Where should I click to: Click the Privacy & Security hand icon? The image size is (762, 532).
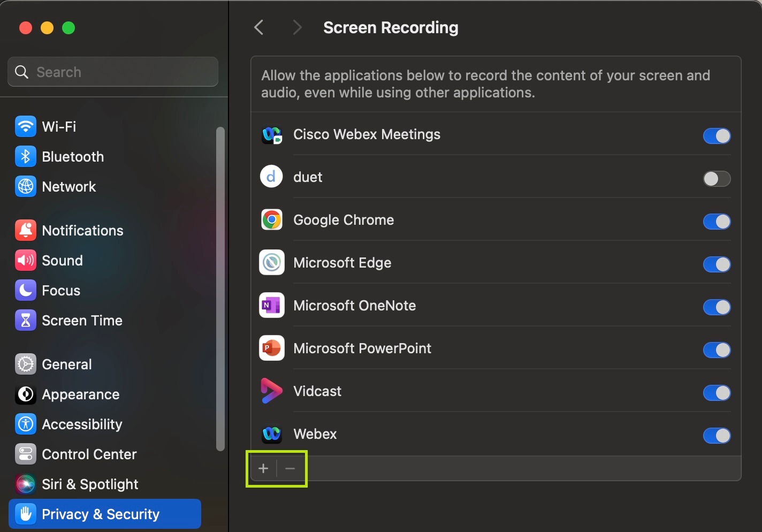tap(26, 514)
